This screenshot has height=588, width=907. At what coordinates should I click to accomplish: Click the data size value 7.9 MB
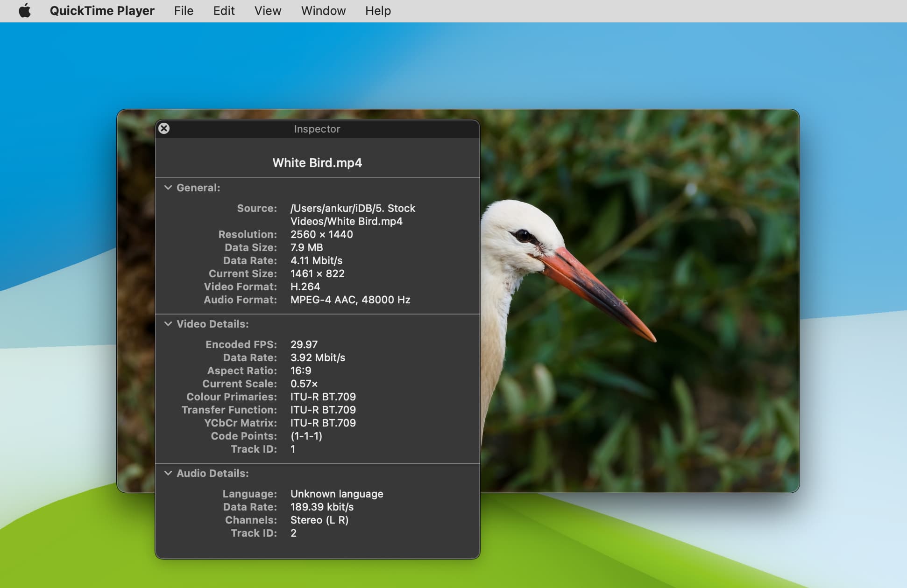tap(307, 247)
